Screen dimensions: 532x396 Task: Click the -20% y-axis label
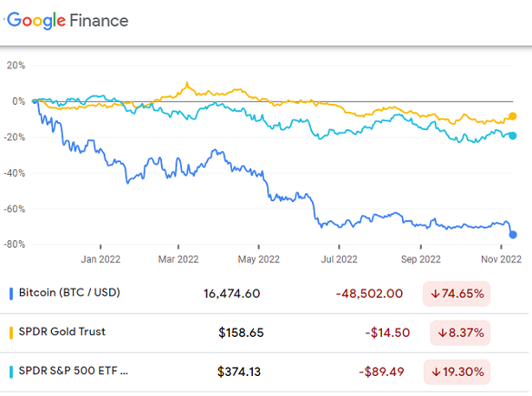pyautogui.click(x=15, y=137)
